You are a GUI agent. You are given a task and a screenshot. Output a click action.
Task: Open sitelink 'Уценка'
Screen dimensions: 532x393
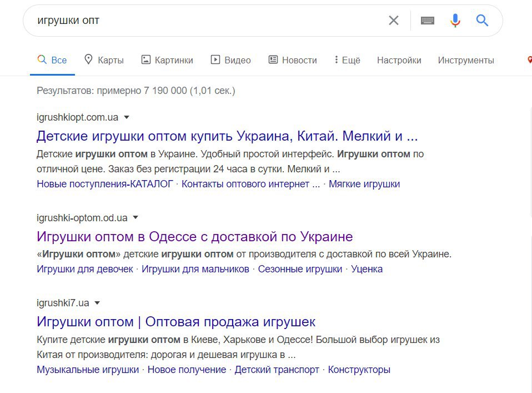click(367, 269)
